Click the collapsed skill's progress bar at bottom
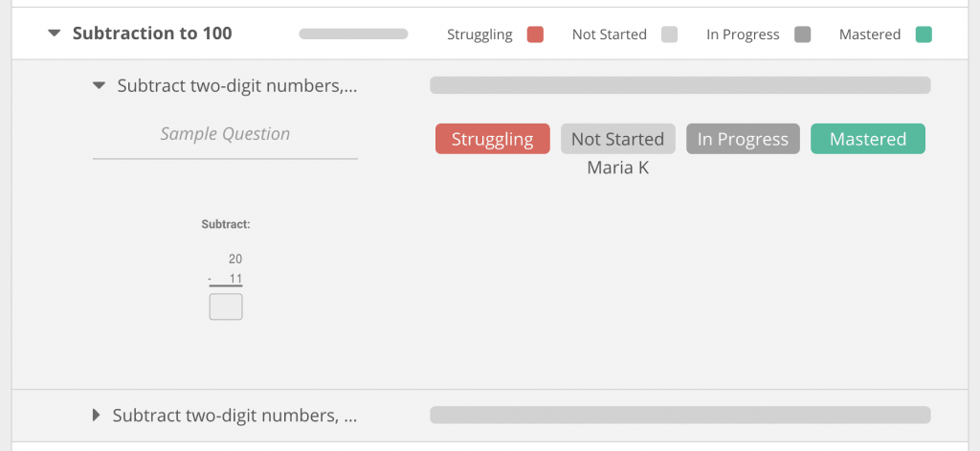The width and height of the screenshot is (980, 451). point(679,415)
